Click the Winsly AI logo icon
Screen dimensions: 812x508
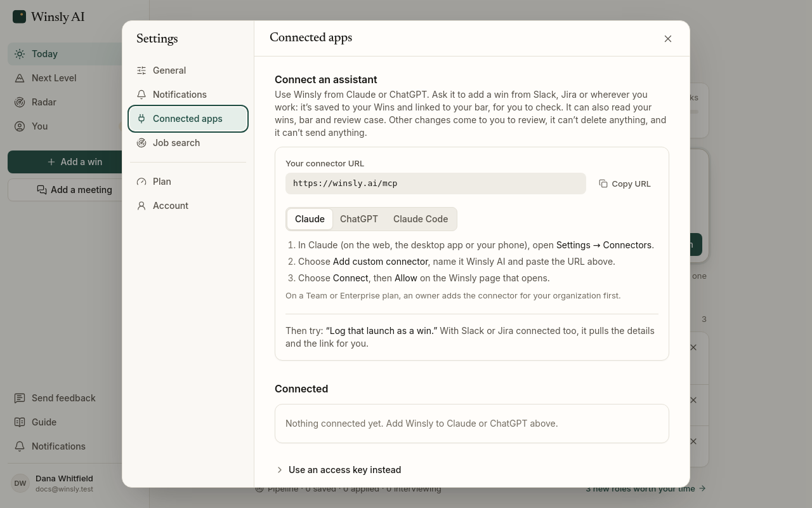pyautogui.click(x=20, y=17)
